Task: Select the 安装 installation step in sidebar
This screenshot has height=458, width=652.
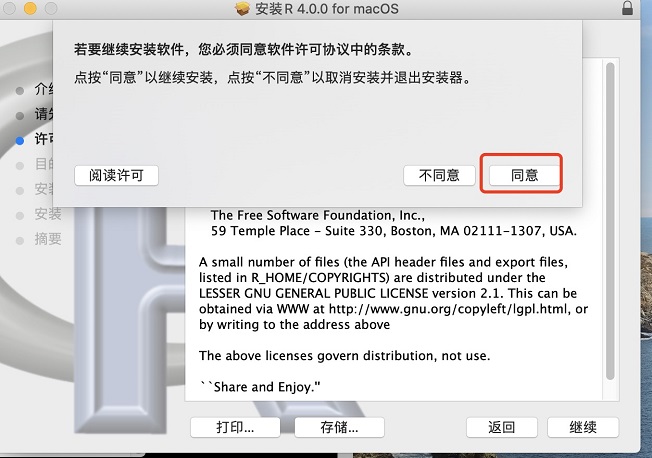Action: tap(48, 214)
